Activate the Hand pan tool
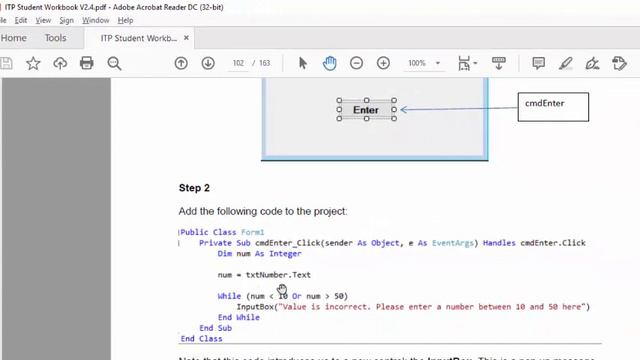 click(x=330, y=63)
